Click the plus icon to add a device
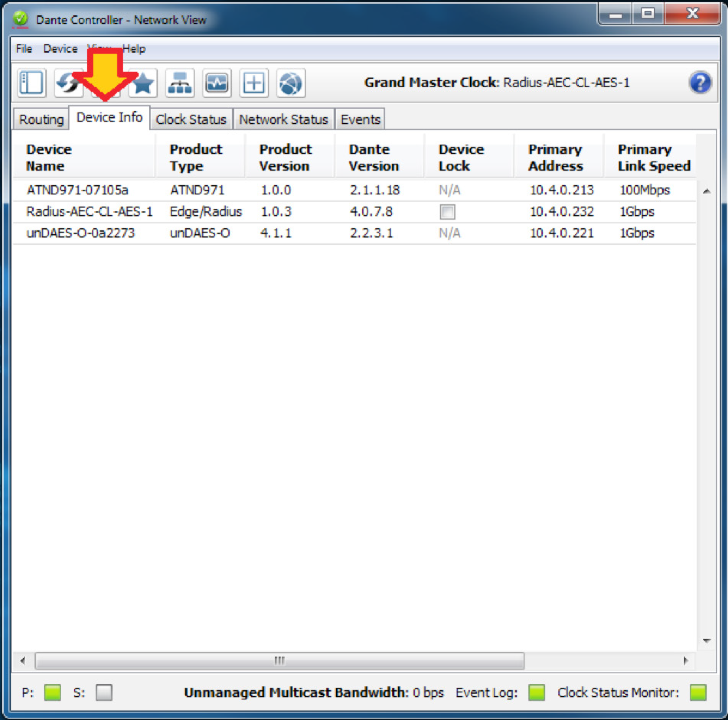Screen dimensions: 728x720 point(254,83)
